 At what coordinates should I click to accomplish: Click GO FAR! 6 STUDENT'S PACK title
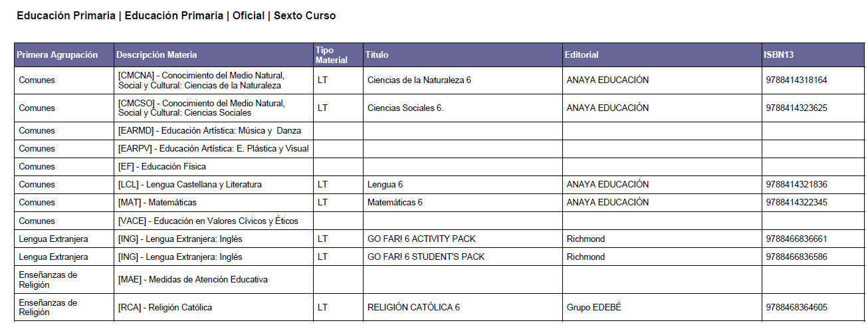click(x=426, y=257)
